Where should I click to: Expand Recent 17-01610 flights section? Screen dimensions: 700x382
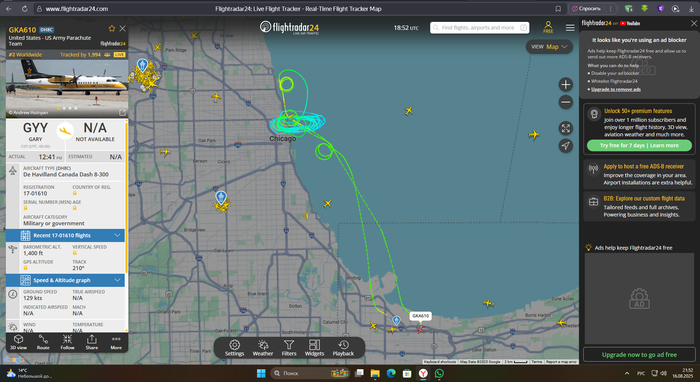[x=66, y=235]
